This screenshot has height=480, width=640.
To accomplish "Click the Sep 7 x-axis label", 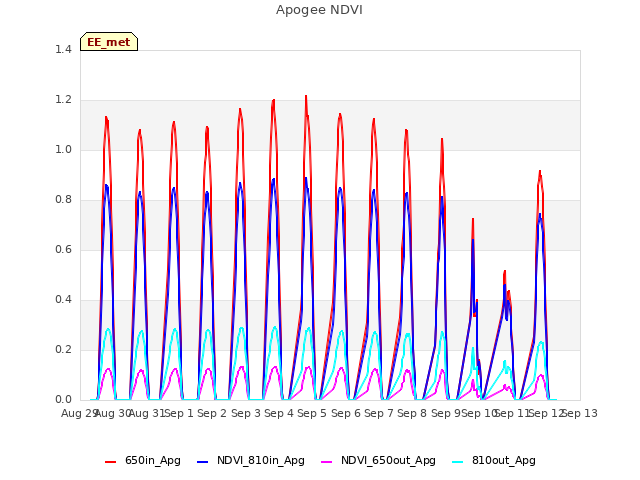I will point(379,413).
